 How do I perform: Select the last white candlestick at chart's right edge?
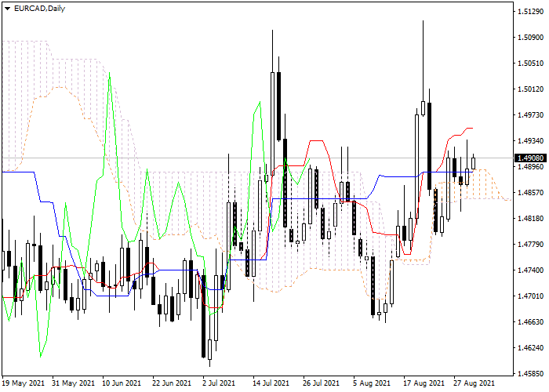[474, 163]
